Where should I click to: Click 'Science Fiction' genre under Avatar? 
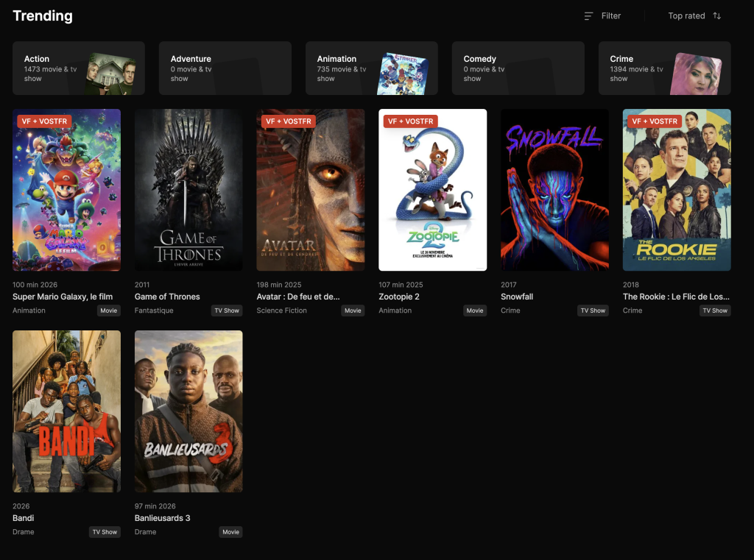(x=282, y=311)
